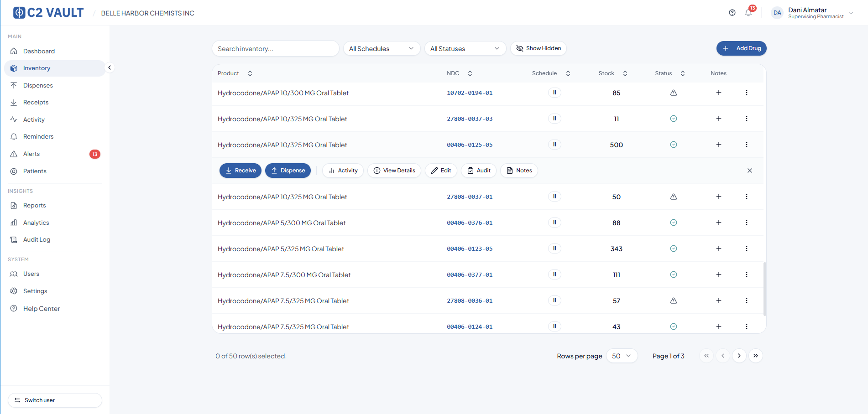868x414 pixels.
Task: Collapse the sidebar with chevron arrow
Action: point(110,67)
